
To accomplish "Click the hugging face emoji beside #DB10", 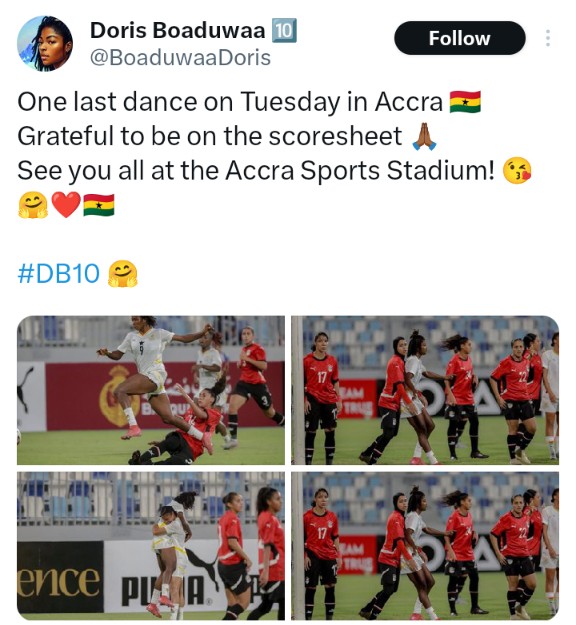I will pyautogui.click(x=123, y=273).
